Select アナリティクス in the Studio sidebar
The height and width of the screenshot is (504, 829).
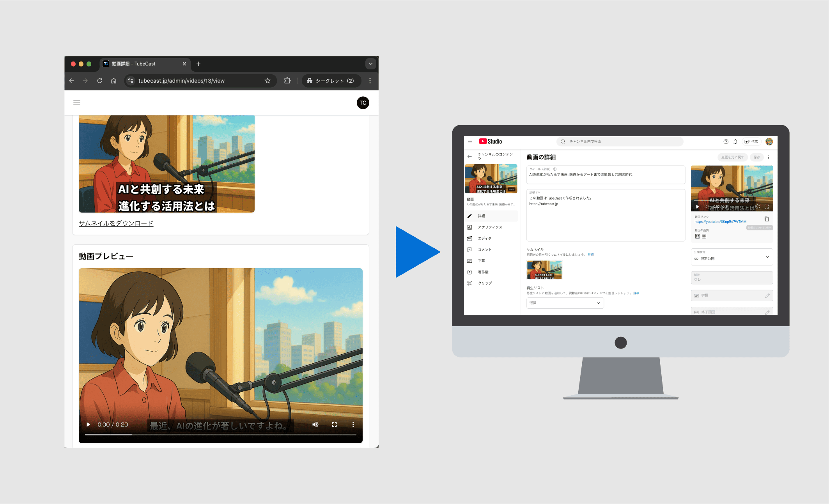pyautogui.click(x=490, y=227)
